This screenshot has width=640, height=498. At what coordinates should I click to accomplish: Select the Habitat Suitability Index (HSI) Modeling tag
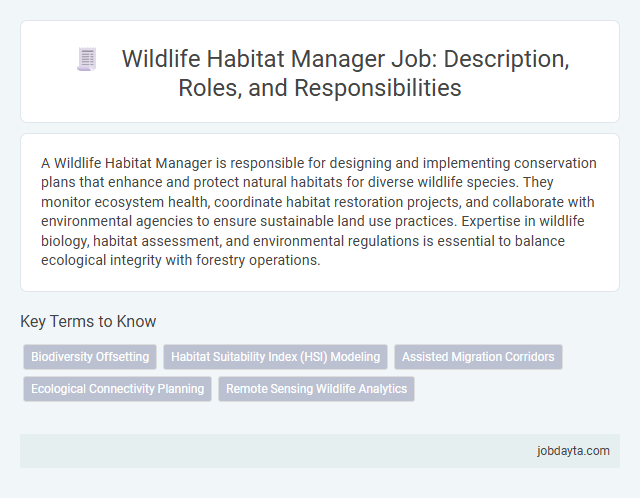pos(276,357)
